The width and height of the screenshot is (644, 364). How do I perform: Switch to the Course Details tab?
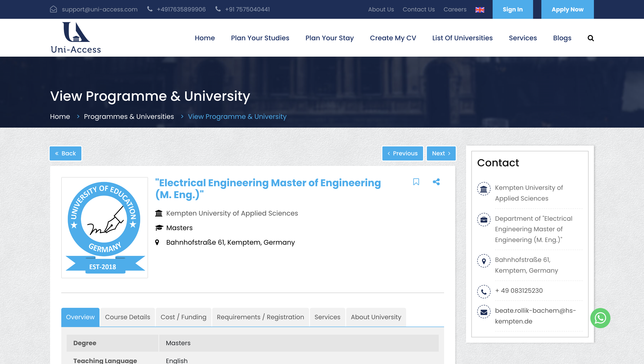point(127,317)
